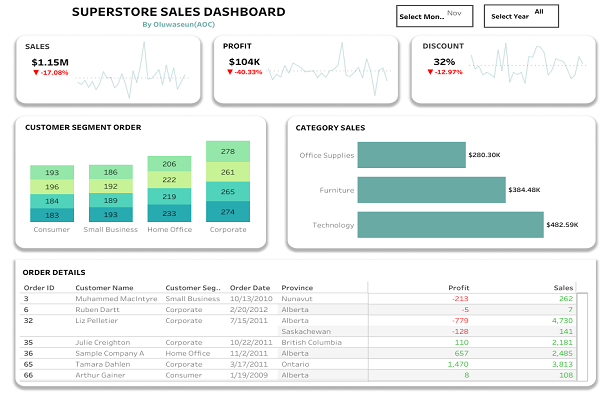Click the Sales column header in table
Viewport: 612px width, 414px height.
(x=563, y=287)
